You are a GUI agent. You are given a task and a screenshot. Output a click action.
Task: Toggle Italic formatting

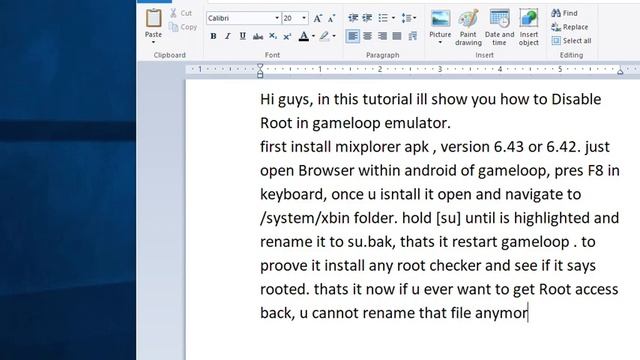[228, 36]
